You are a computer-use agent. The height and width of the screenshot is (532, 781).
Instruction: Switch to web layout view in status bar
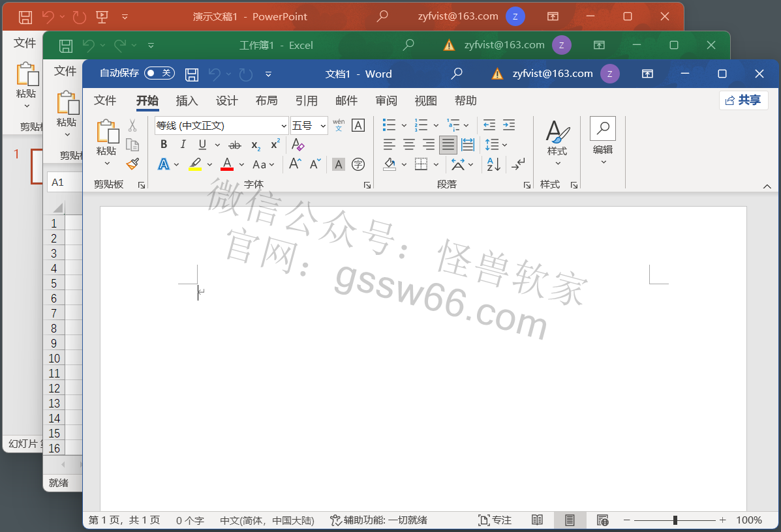pos(602,520)
